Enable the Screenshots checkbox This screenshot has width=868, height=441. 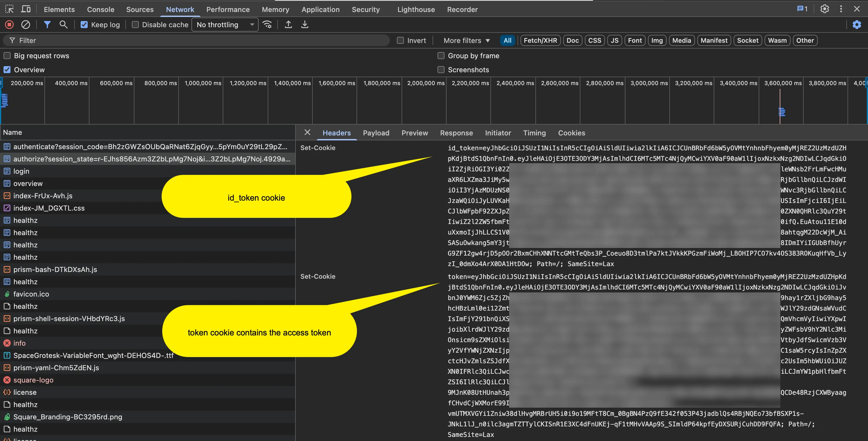[441, 70]
